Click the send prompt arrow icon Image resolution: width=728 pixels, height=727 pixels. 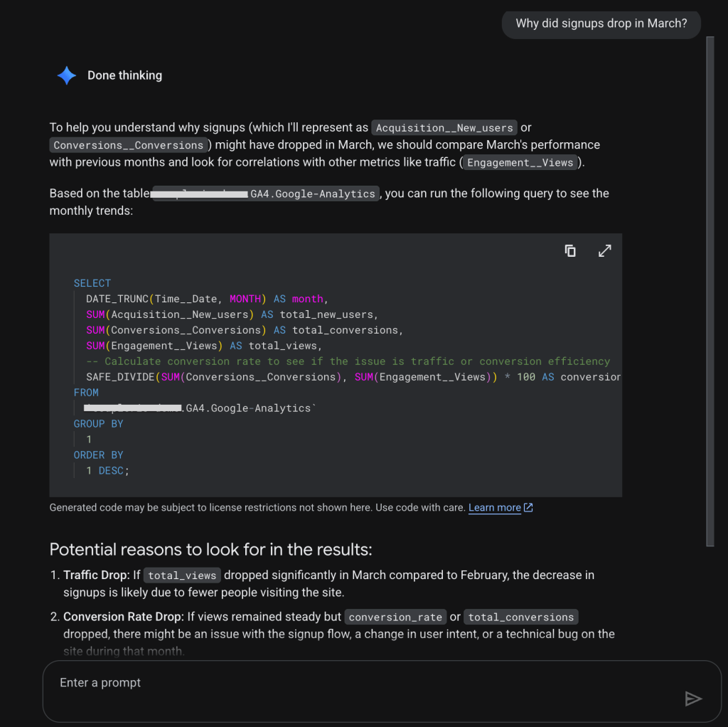[x=692, y=699]
